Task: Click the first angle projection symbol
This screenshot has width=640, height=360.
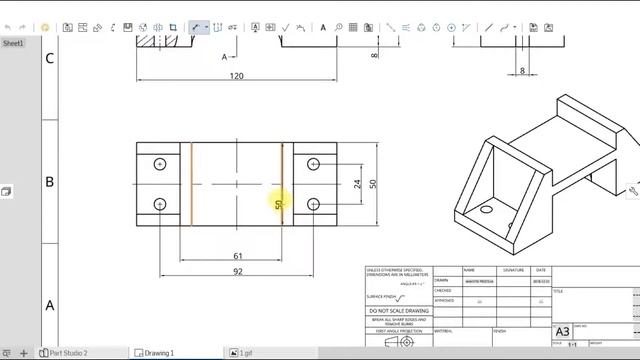Action: [x=399, y=342]
